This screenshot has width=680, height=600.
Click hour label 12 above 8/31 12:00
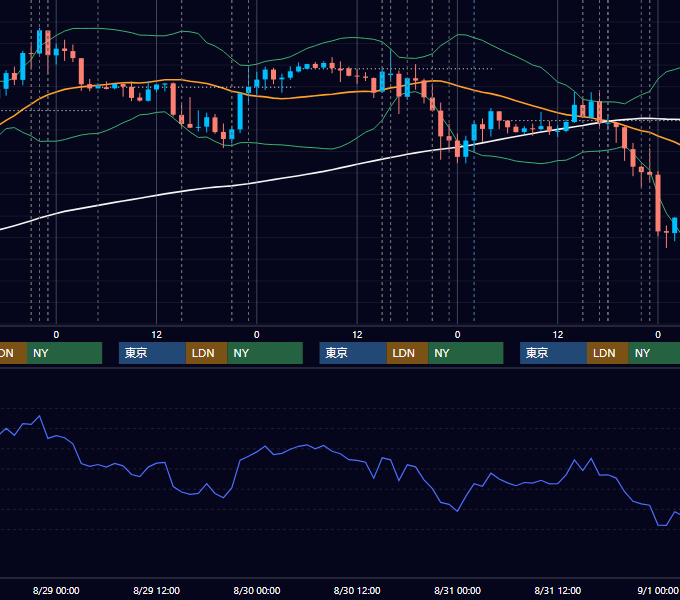point(558,335)
